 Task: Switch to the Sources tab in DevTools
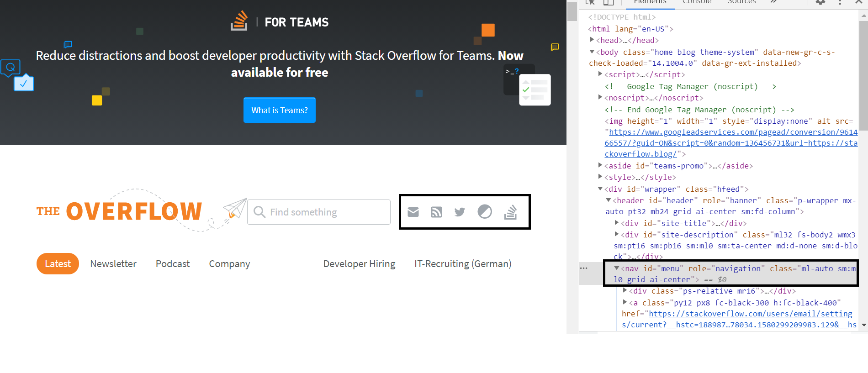click(741, 2)
